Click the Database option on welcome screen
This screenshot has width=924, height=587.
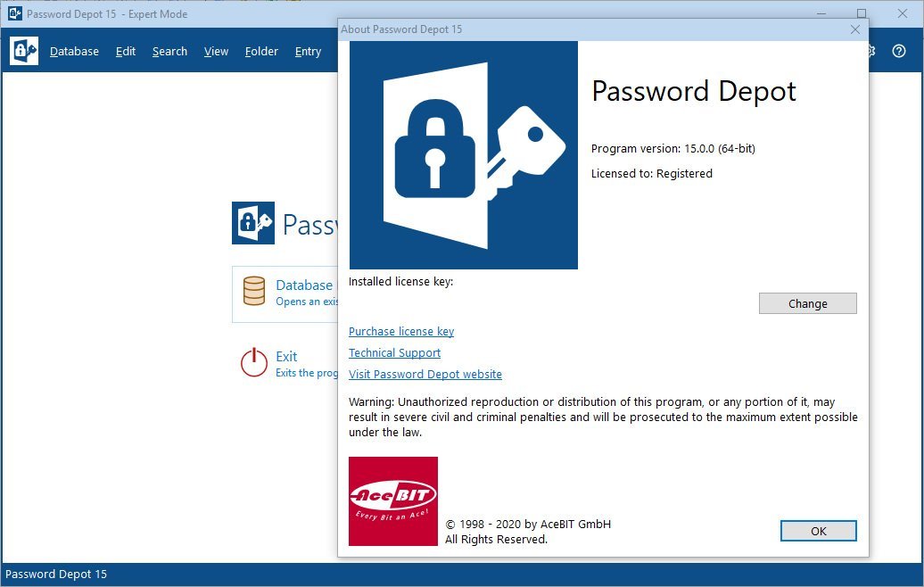coord(285,294)
